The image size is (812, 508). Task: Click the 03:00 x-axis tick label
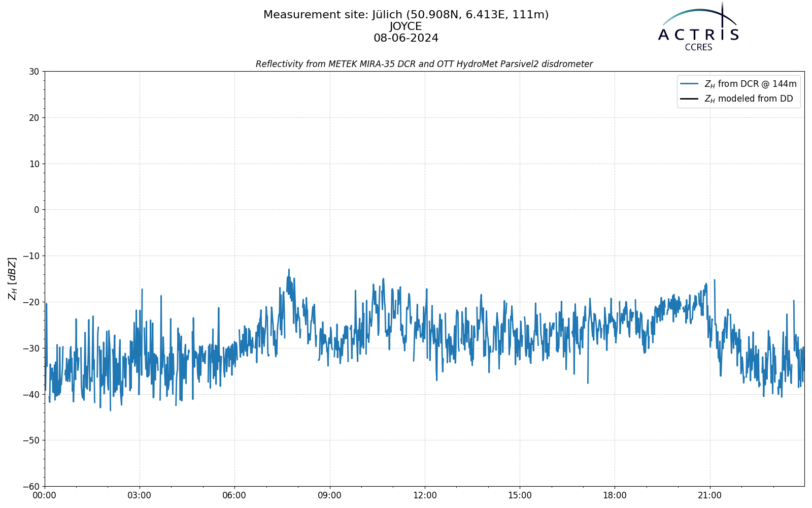click(140, 495)
